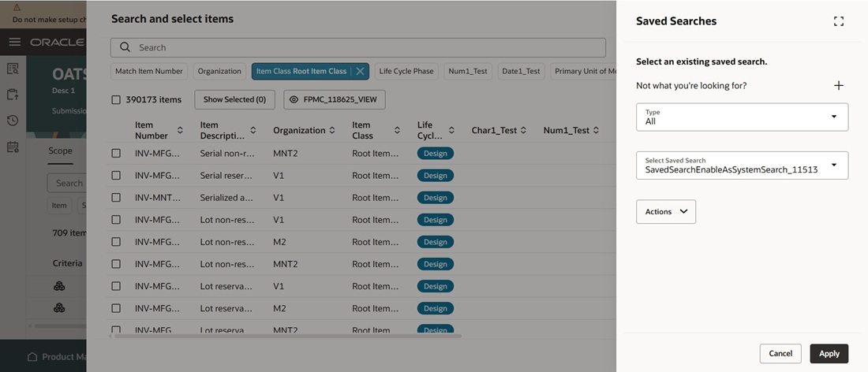Check the Lot reserva M2 row checkbox
Screen dimensions: 868x372
(116, 308)
